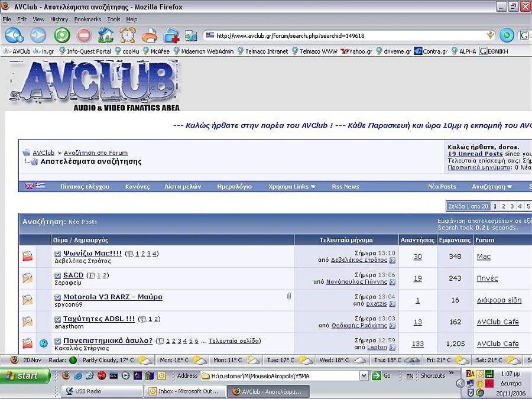Jump to last post by Νανόπουλος Γιάννης
Screen dimensions: 532x399
(392, 282)
